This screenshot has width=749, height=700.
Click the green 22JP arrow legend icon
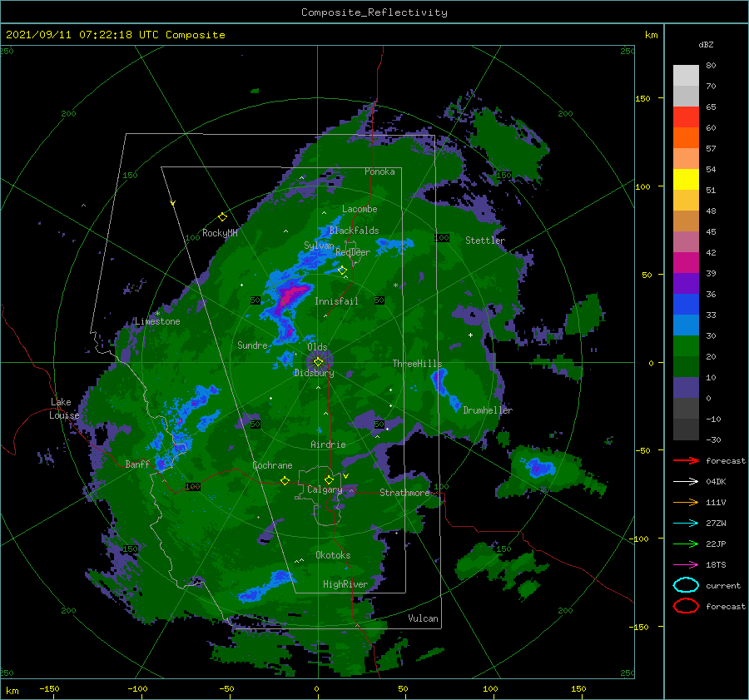click(686, 544)
